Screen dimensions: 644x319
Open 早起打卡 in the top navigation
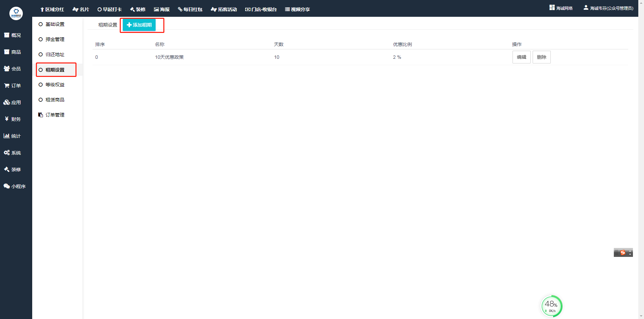click(x=110, y=9)
